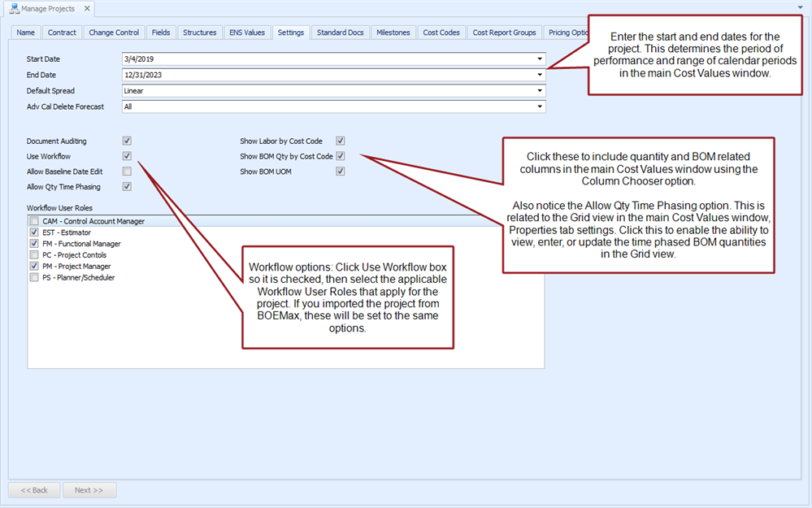Open the Start Date dropdown

[x=540, y=59]
